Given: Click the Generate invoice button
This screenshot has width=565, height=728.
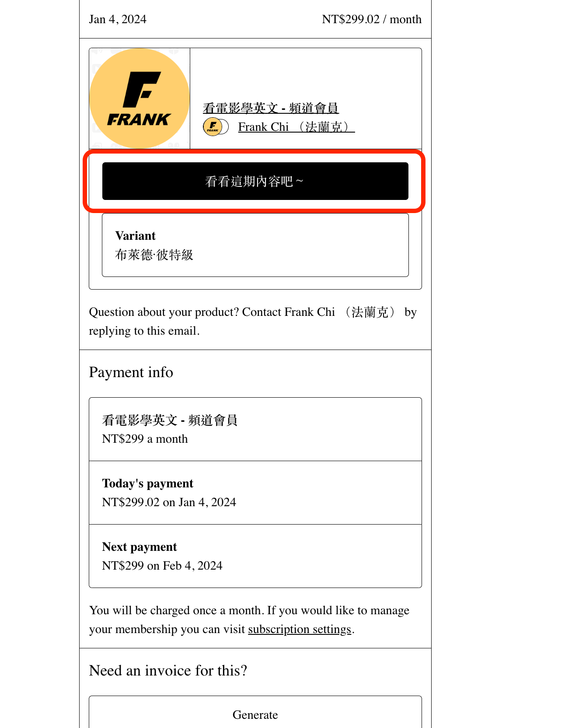Looking at the screenshot, I should [x=255, y=714].
